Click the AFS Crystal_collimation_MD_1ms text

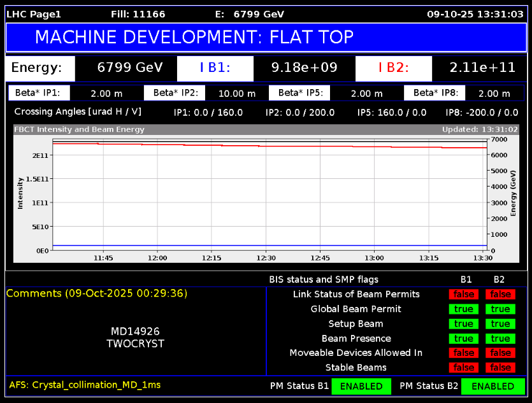pos(85,385)
